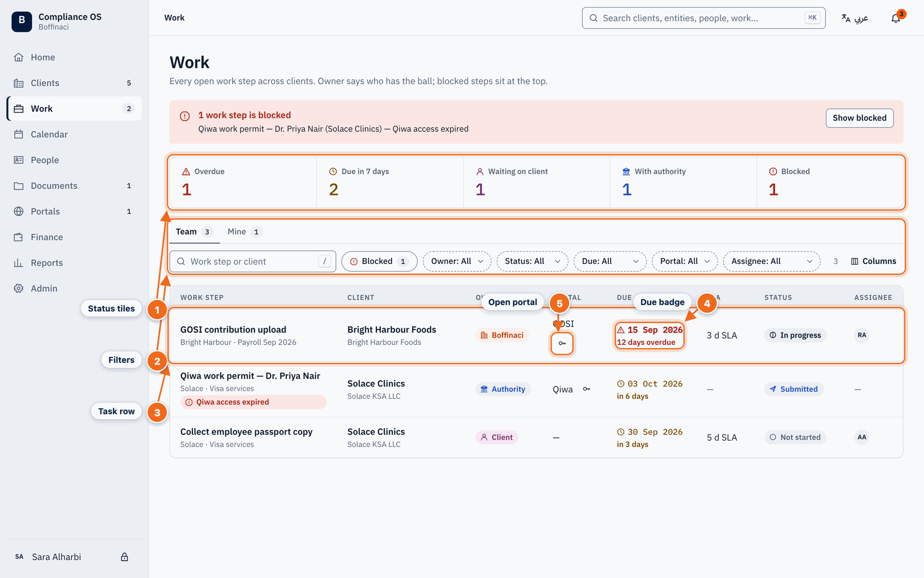
Task: Expand the Due: All dropdown
Action: click(x=610, y=261)
